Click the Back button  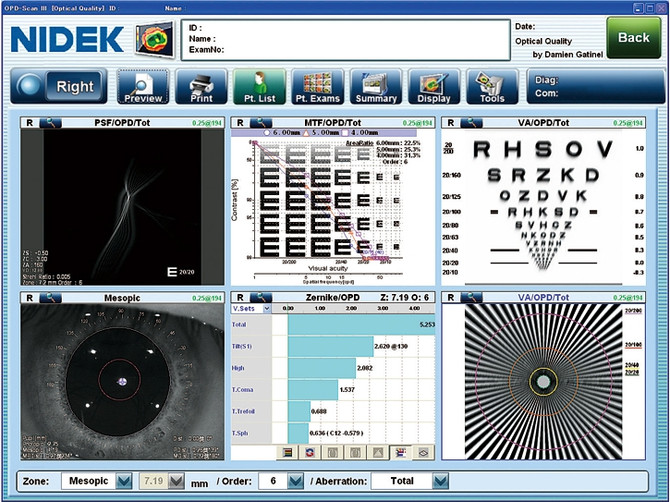click(633, 37)
